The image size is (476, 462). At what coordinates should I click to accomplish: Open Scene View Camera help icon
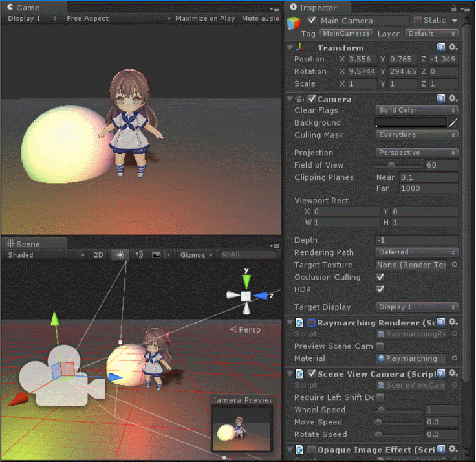coord(442,373)
